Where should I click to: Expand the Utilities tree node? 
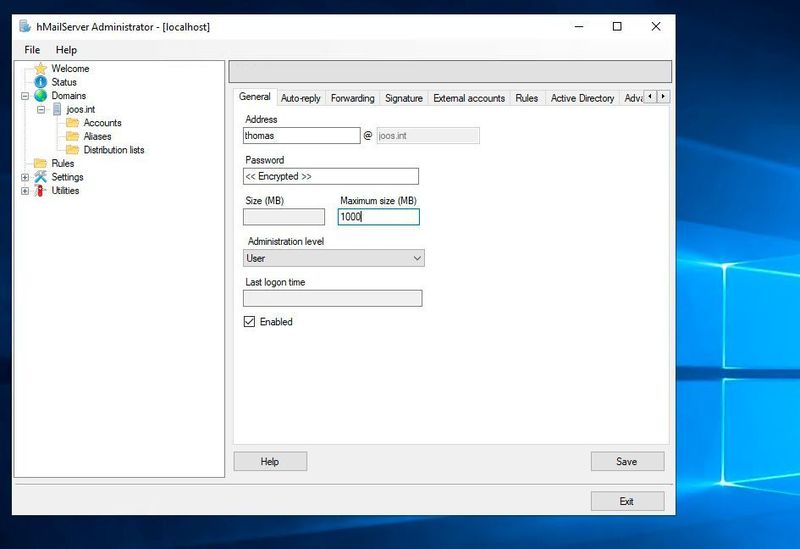[25, 190]
